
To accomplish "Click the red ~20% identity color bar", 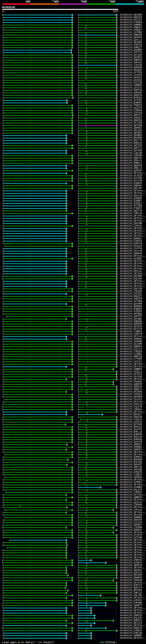I will (16, 4).
